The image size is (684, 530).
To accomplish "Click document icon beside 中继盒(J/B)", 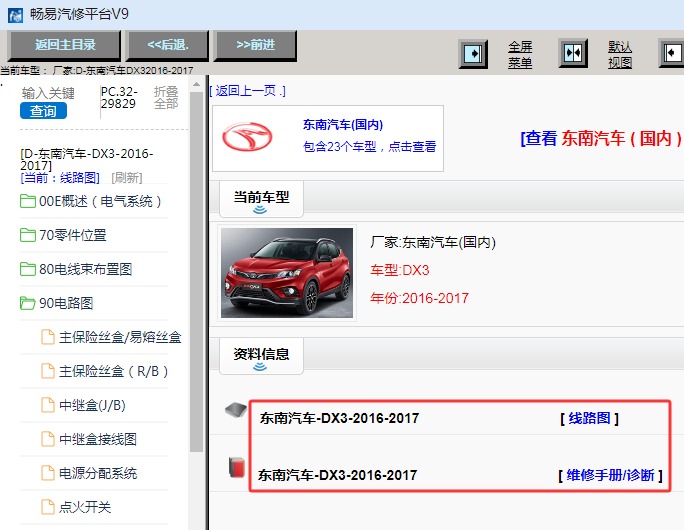I will click(48, 405).
